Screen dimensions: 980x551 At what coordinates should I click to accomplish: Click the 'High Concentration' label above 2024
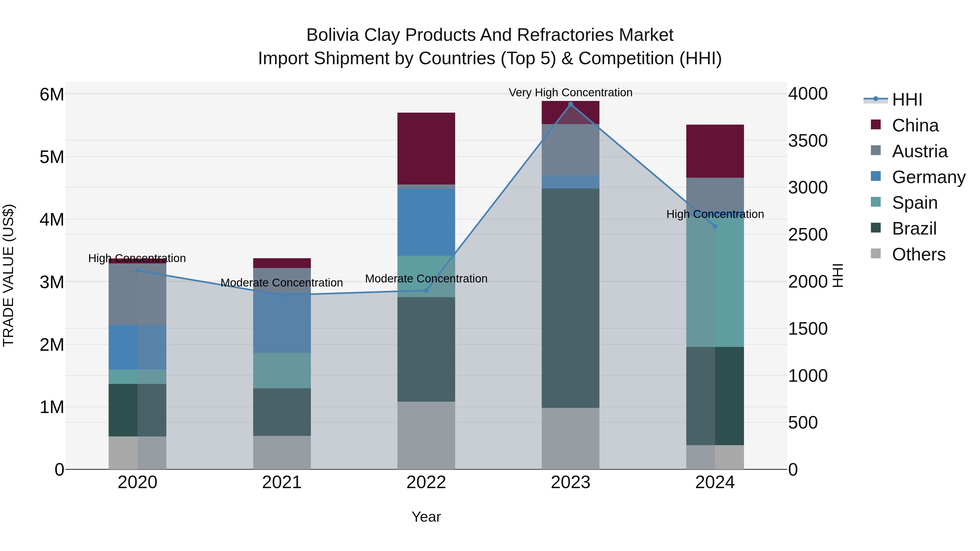tap(715, 214)
